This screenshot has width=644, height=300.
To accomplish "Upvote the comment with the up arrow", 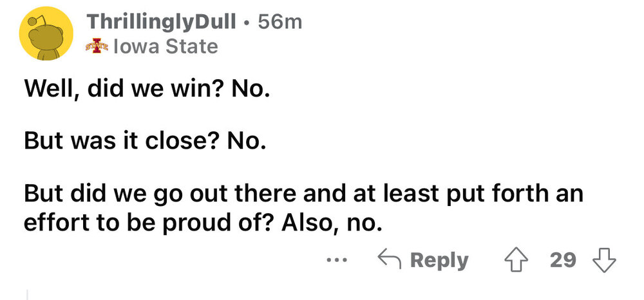I will pyautogui.click(x=518, y=261).
